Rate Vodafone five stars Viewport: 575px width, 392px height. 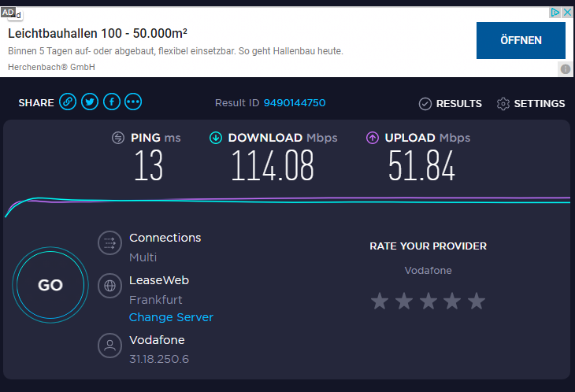click(476, 301)
